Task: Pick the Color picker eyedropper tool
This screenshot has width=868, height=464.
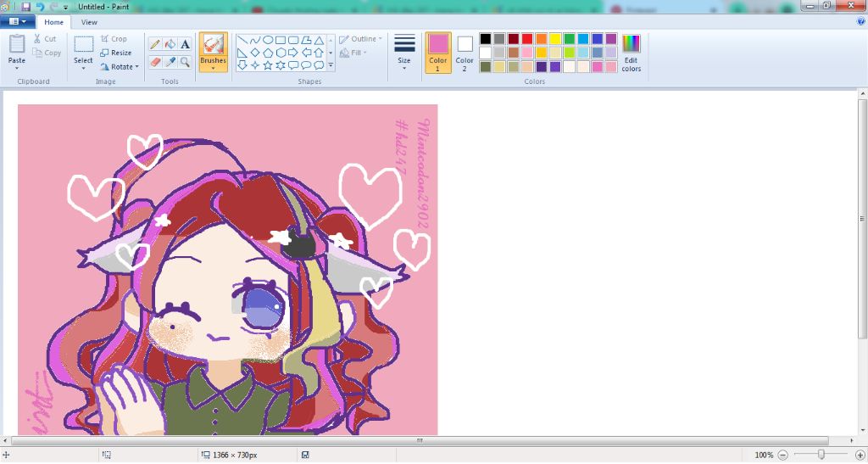Action: point(170,61)
